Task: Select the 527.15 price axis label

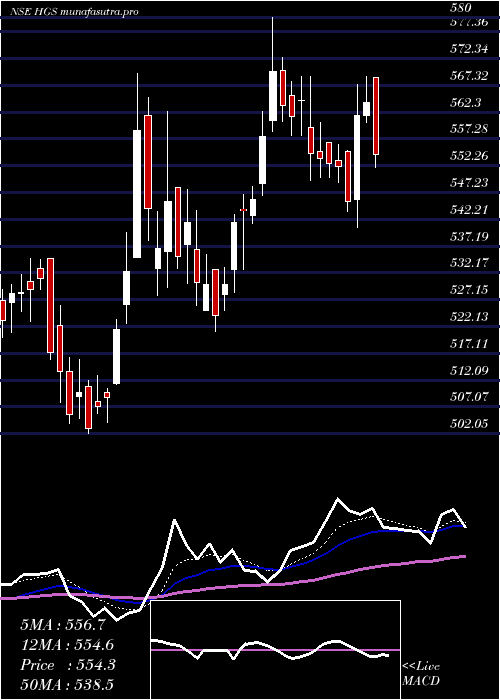Action: tap(469, 290)
